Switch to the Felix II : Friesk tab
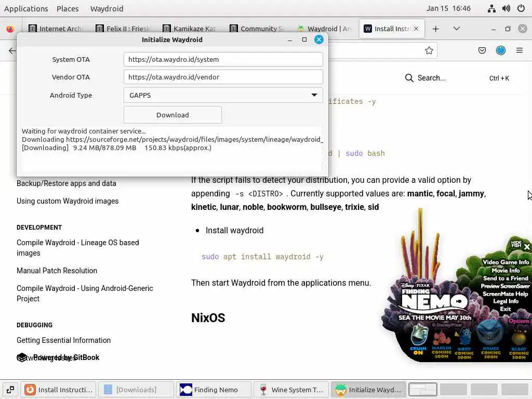 [x=123, y=29]
